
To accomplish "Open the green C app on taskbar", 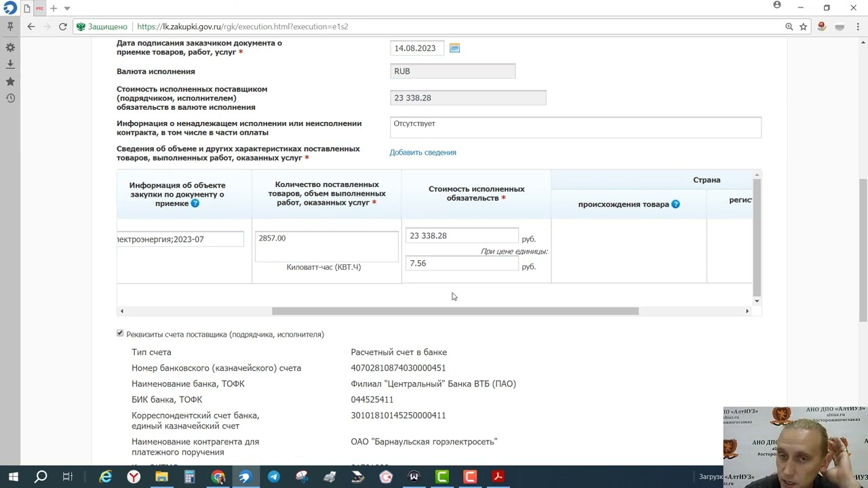I will pyautogui.click(x=441, y=476).
